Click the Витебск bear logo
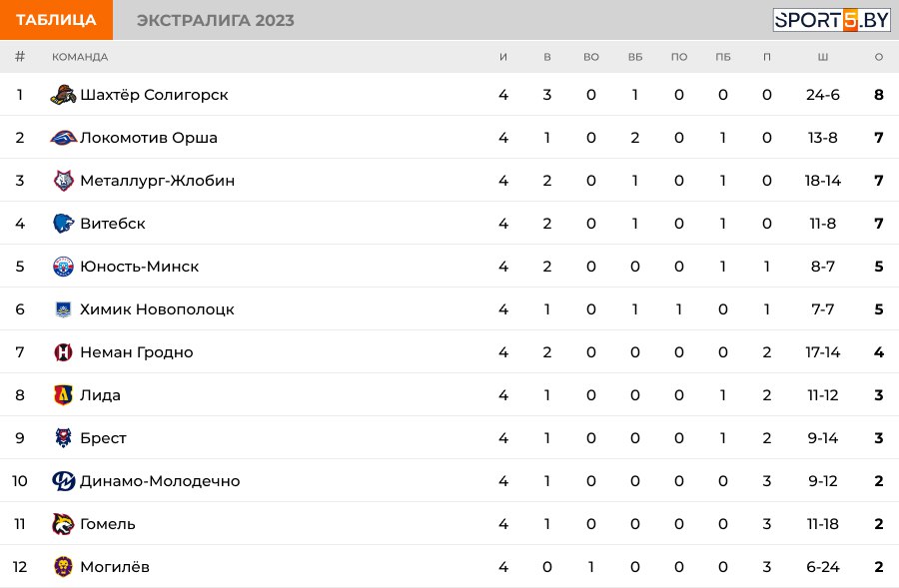The width and height of the screenshot is (899, 588). click(64, 224)
